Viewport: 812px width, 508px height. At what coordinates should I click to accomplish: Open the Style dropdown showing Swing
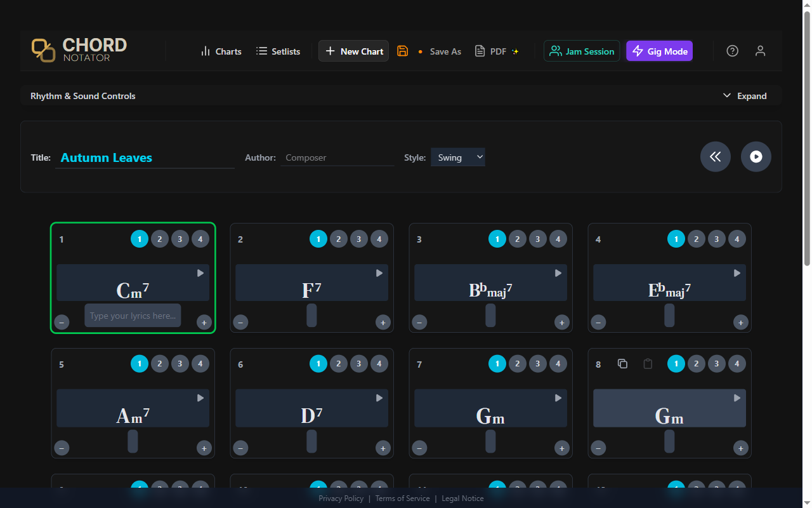click(457, 157)
